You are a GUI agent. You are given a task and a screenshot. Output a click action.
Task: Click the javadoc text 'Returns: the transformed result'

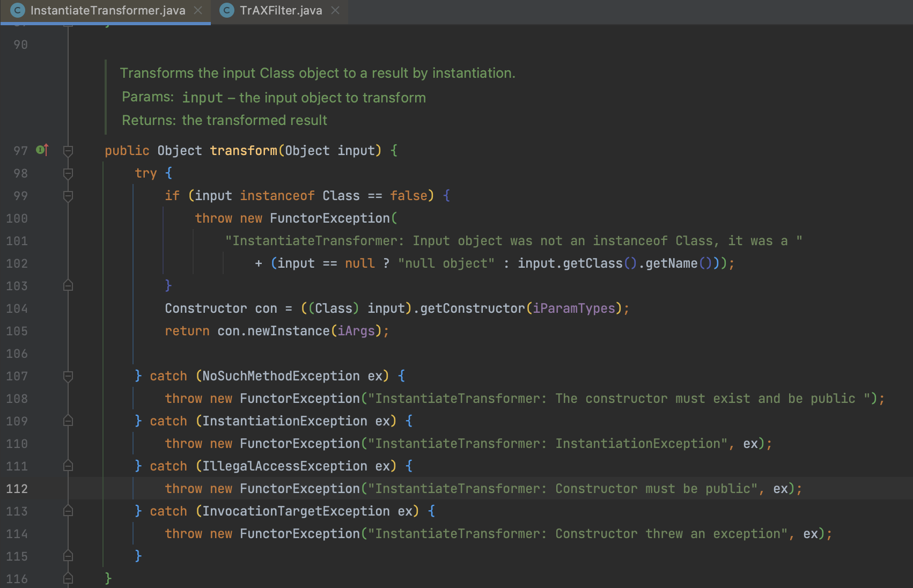tap(224, 120)
